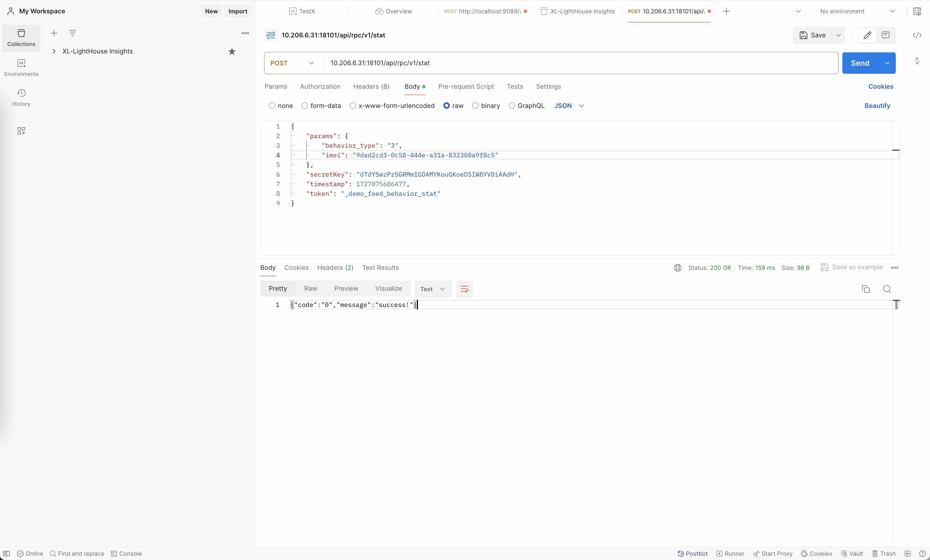Image resolution: width=930 pixels, height=560 pixels.
Task: Open the POST method dropdown
Action: pyautogui.click(x=293, y=63)
